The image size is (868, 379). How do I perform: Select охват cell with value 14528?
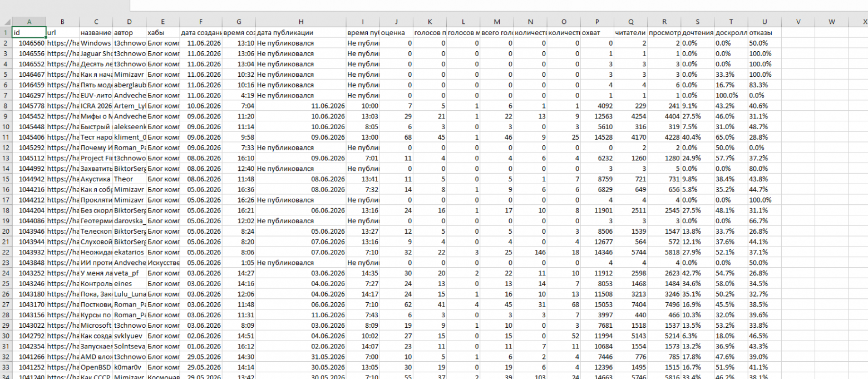[x=597, y=137]
